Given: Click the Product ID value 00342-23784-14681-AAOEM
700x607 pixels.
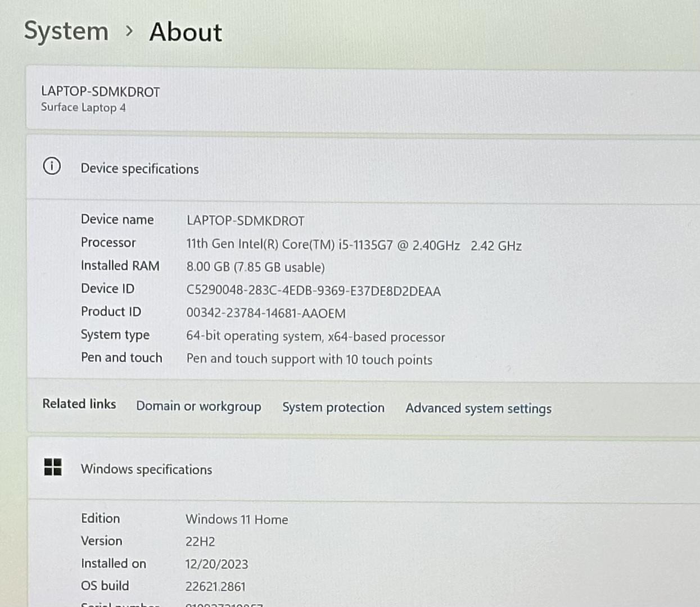Looking at the screenshot, I should pos(265,313).
